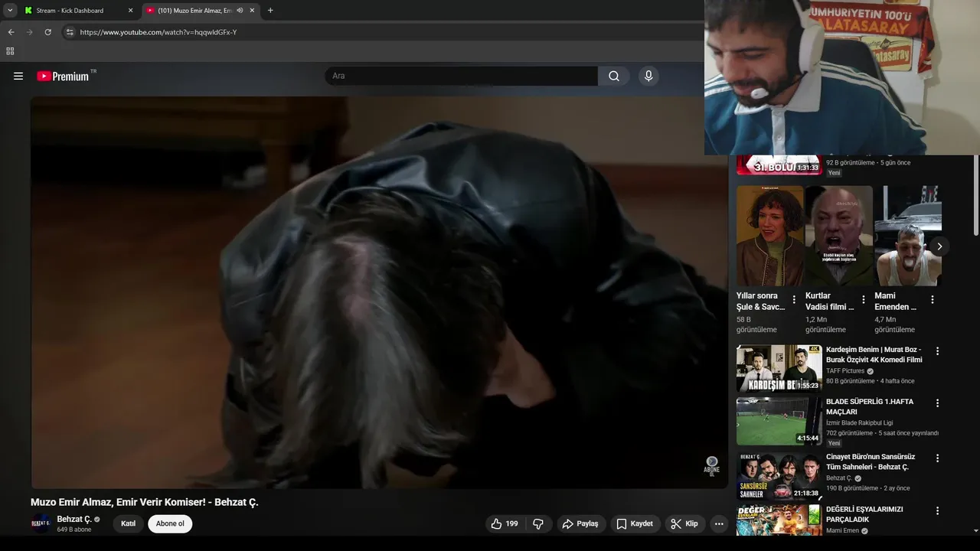The width and height of the screenshot is (980, 551).
Task: Close the Kick Dashboard tab
Action: click(130, 11)
